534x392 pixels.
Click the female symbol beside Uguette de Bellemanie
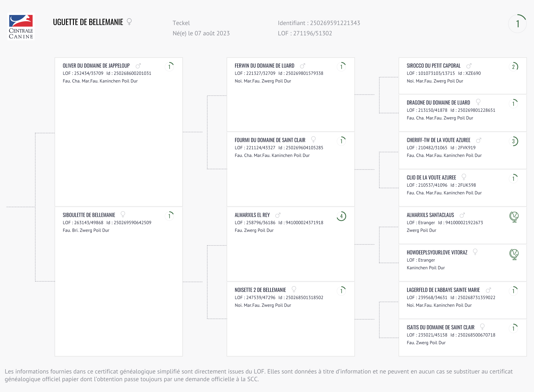pyautogui.click(x=129, y=22)
